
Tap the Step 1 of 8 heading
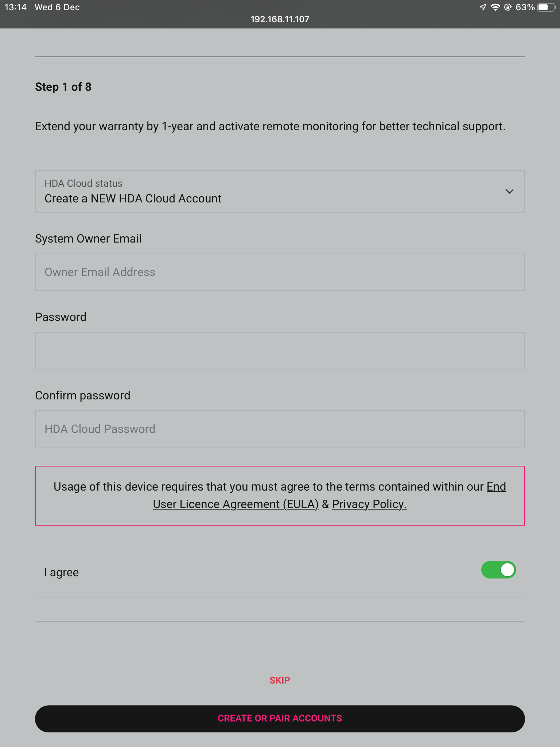(x=63, y=87)
